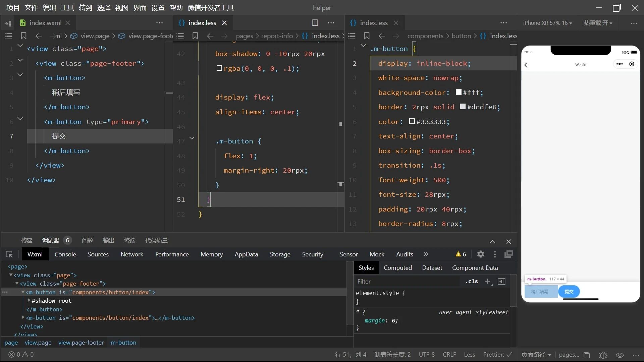Open the DevTools settings gear

(480, 254)
